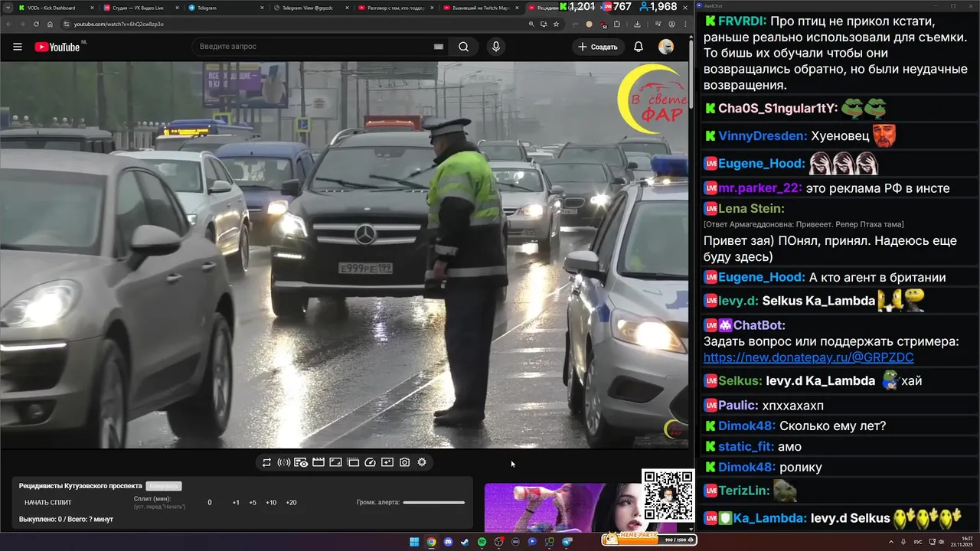Screen dimensions: 980x551
Task: Add +1 minute to split
Action: pos(236,503)
